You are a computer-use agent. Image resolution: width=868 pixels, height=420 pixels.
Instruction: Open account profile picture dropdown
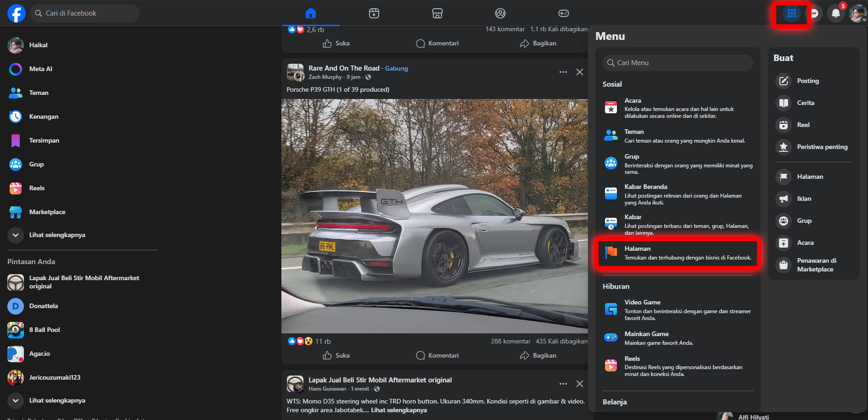857,13
